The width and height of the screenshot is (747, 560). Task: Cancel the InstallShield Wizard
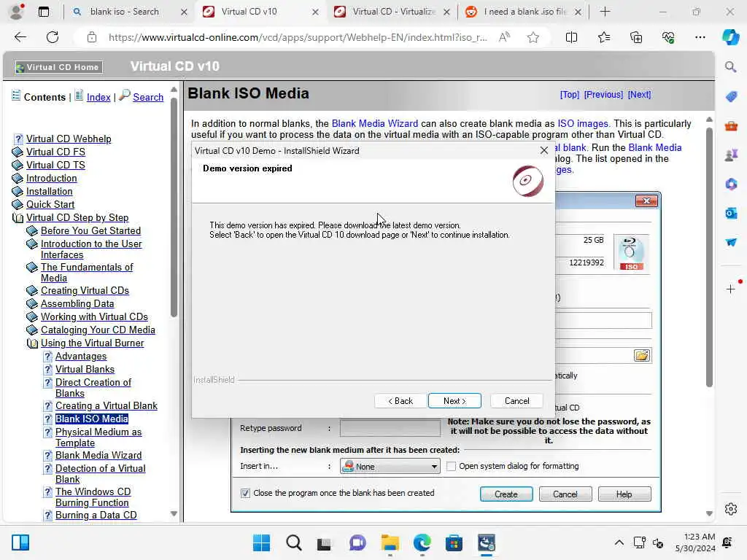click(517, 401)
